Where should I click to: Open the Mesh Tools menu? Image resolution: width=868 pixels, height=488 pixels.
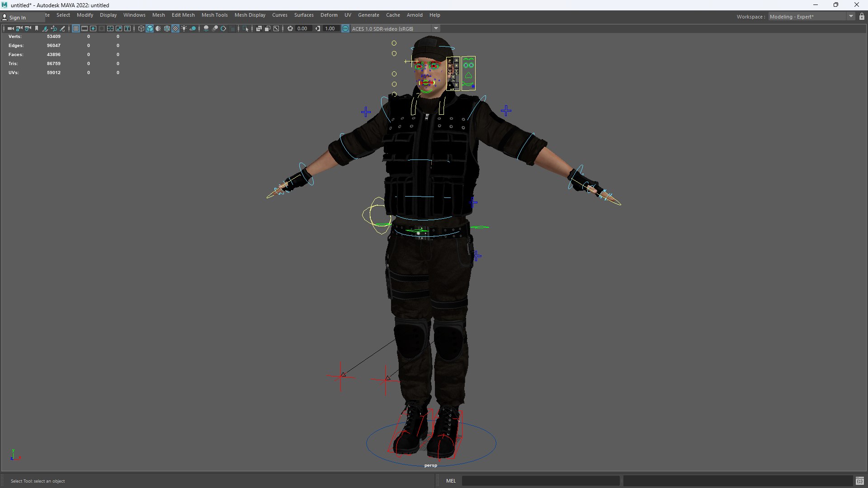point(214,15)
